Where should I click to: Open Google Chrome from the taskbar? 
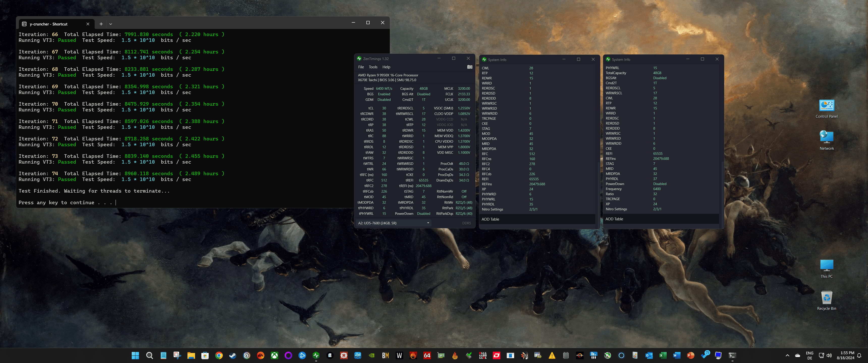tap(219, 355)
